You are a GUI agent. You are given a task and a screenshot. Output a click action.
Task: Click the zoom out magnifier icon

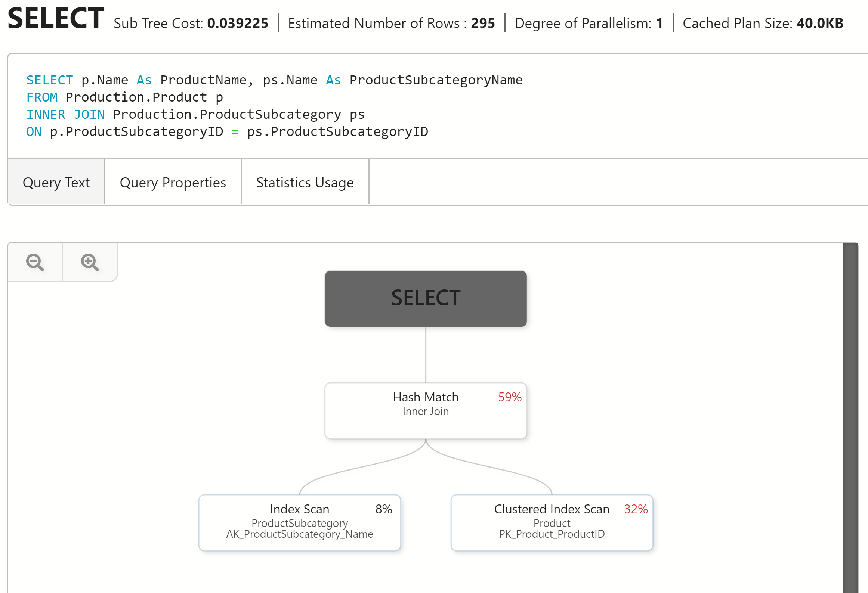pyautogui.click(x=35, y=262)
